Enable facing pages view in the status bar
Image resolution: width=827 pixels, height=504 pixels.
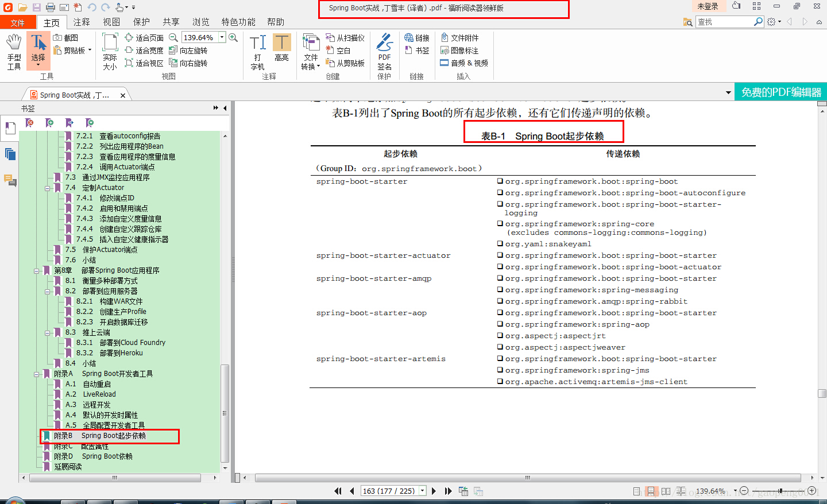pos(666,491)
